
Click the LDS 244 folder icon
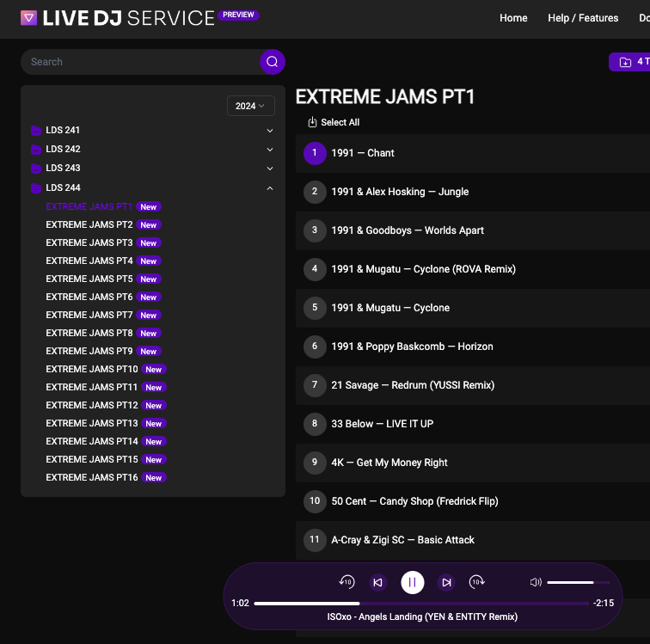(36, 188)
